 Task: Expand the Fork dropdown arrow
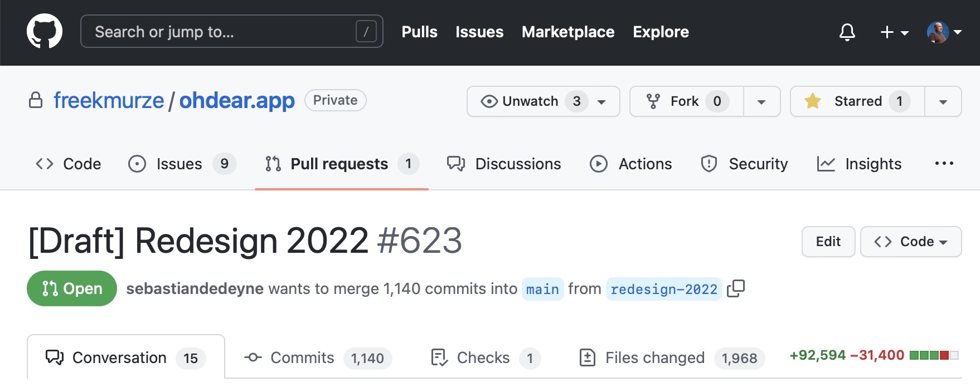point(761,101)
